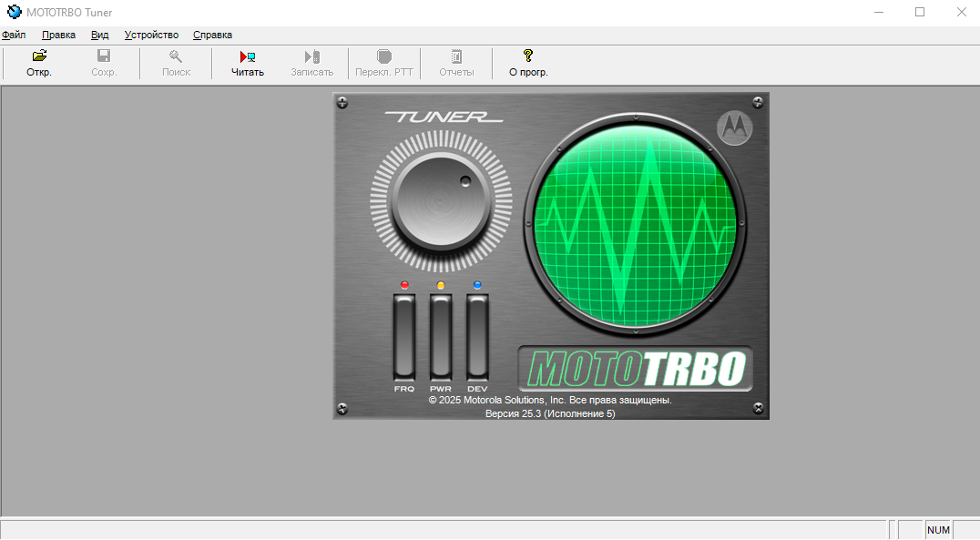Screen dimensions: 980x540
Task: Toggle the Перекл. PTT toolbar icon
Action: click(384, 56)
